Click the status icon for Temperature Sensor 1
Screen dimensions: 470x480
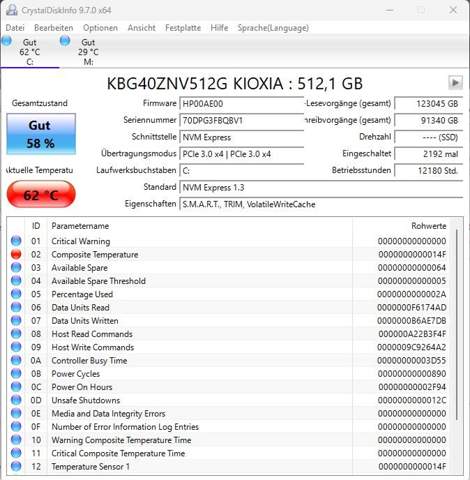pos(16,466)
